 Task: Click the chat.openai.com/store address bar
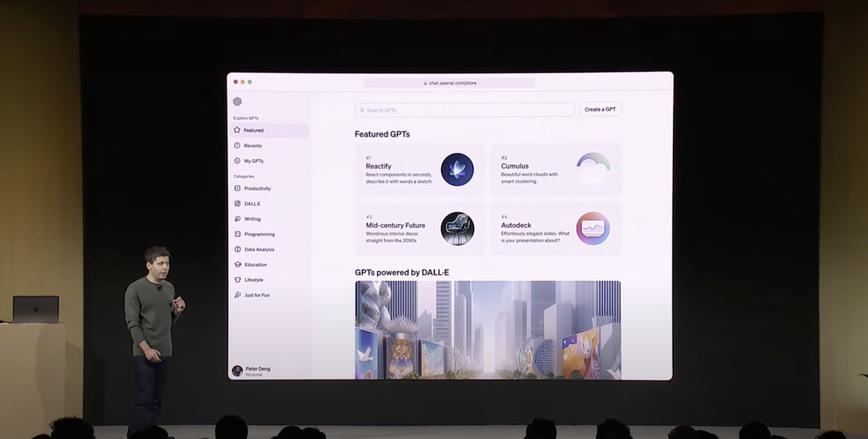[449, 83]
